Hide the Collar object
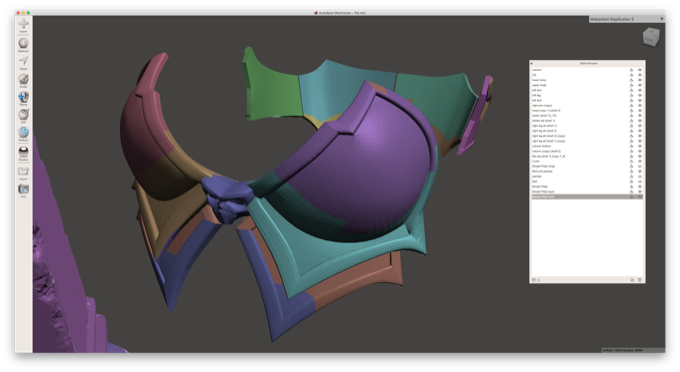Image resolution: width=680 pixels, height=372 pixels. pos(640,161)
